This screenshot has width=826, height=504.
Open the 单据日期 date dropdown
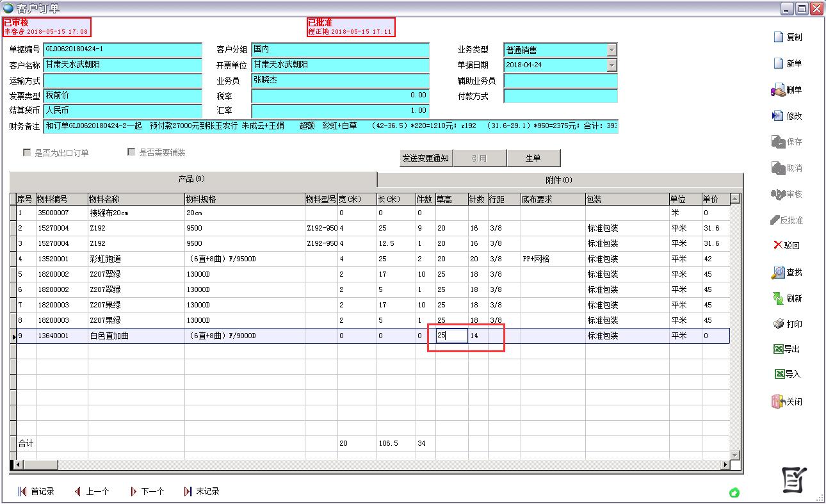point(613,65)
